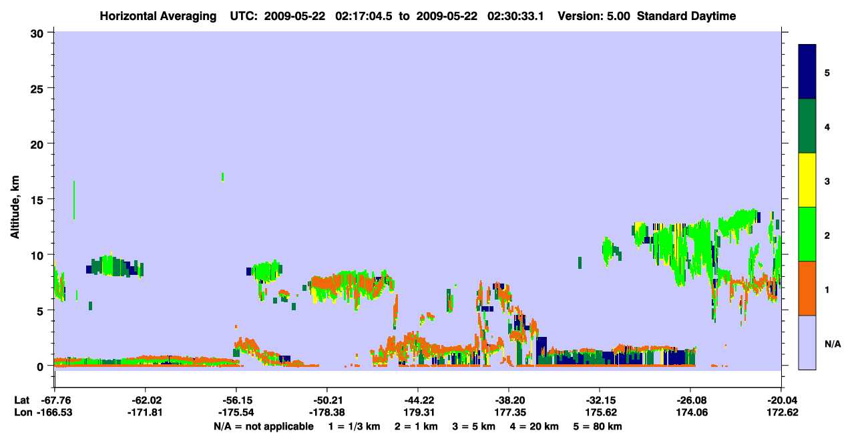Click the 'Lat' row label

[22, 400]
